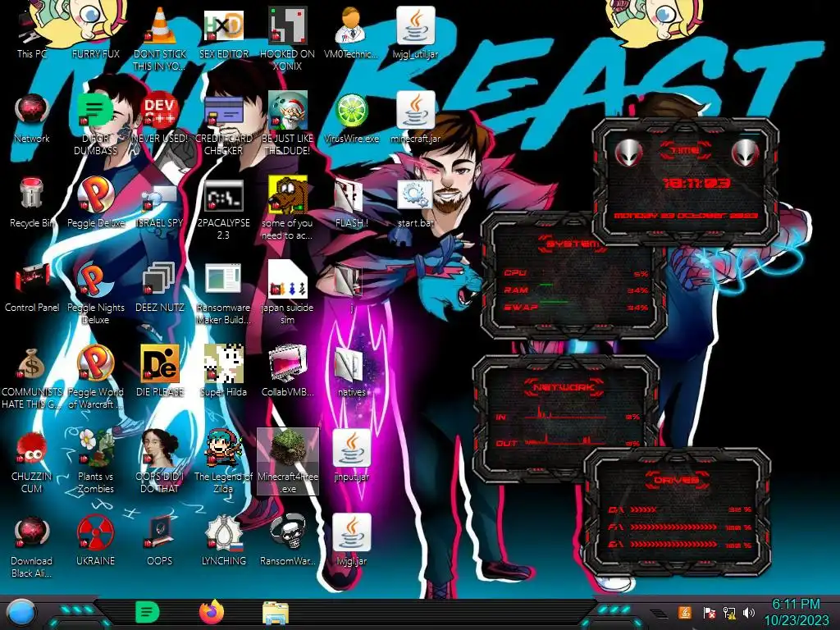Click the RAM row in System widget
Image resolution: width=840 pixels, height=630 pixels.
(576, 290)
